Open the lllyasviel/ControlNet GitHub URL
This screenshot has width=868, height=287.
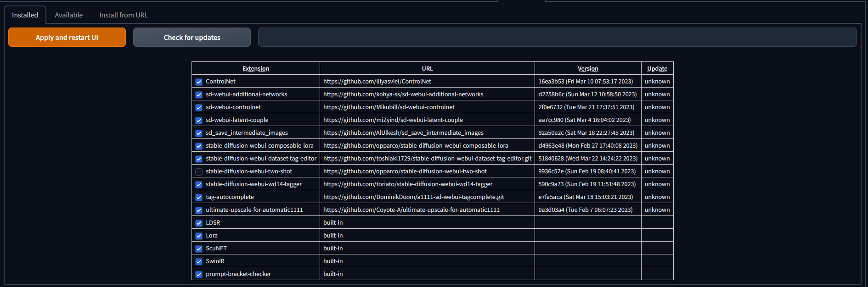(377, 81)
